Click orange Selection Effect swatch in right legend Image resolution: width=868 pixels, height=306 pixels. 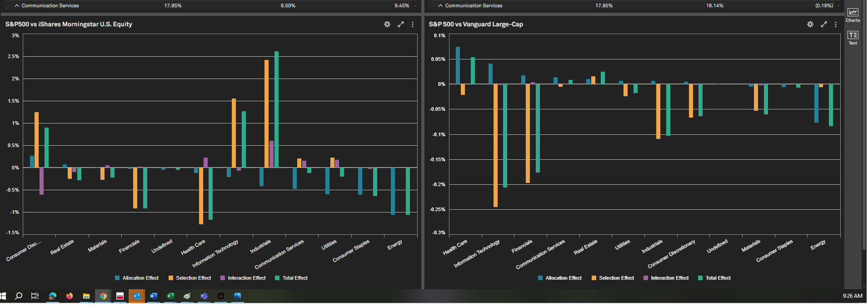594,278
